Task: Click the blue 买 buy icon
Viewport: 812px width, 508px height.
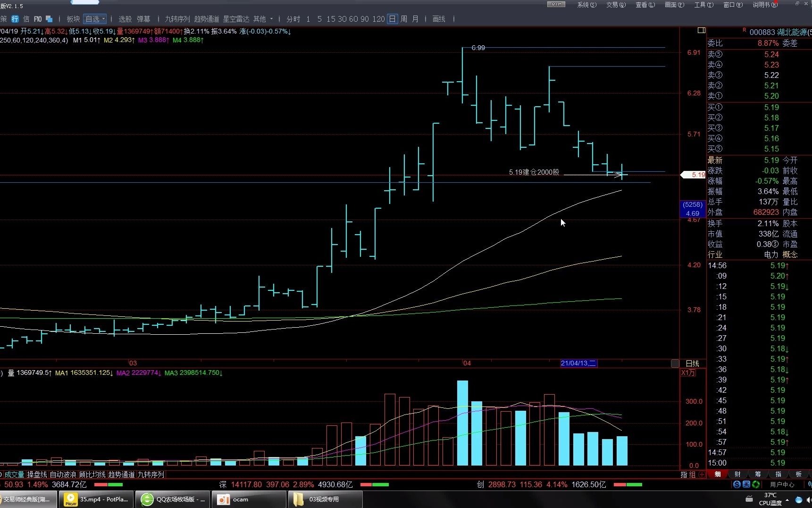Action: (746, 484)
